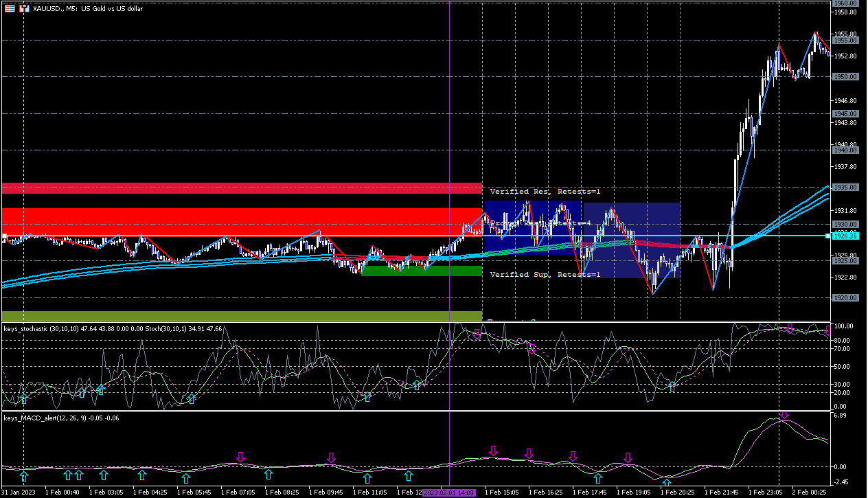The image size is (868, 498).
Task: Click the 1 Feb 17:45 time label
Action: click(x=589, y=493)
